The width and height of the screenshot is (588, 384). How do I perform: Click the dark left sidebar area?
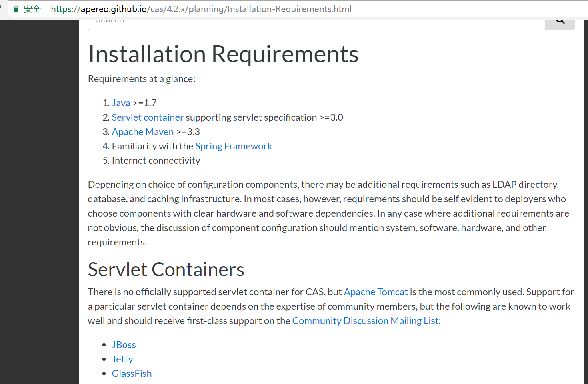pos(39,200)
